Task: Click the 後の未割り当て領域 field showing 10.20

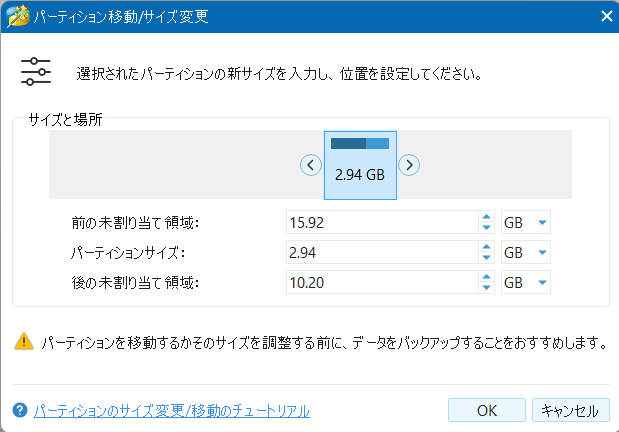Action: tap(380, 283)
